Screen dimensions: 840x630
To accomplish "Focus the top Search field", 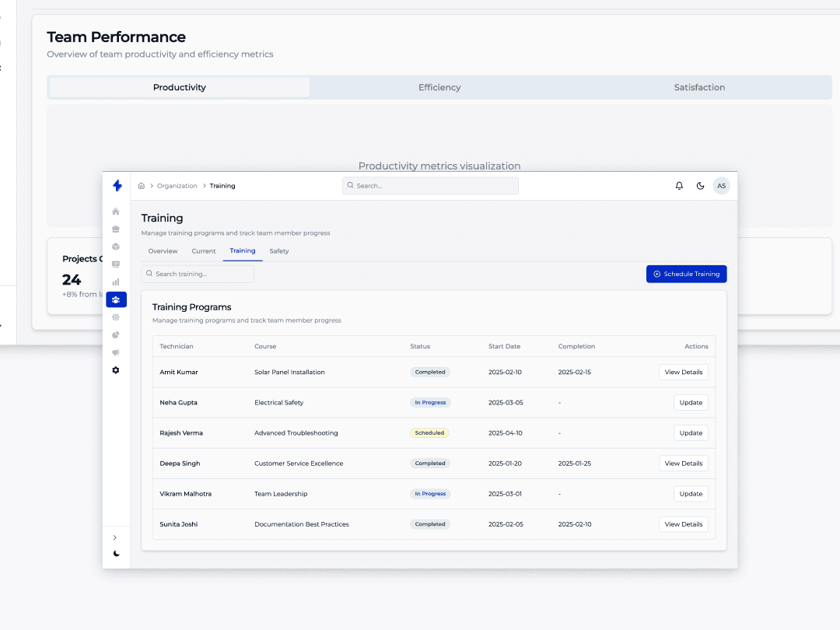I will click(430, 186).
